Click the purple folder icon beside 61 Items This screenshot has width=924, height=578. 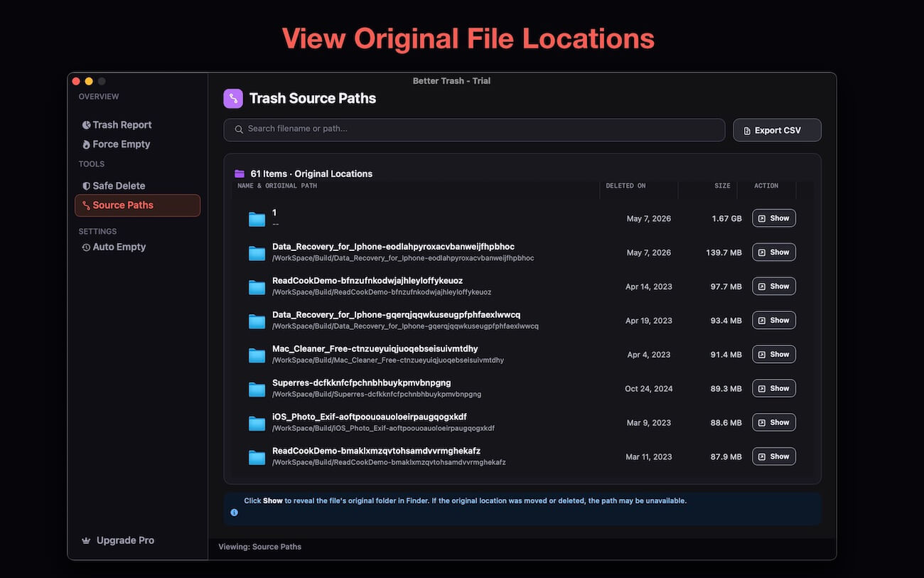point(240,173)
